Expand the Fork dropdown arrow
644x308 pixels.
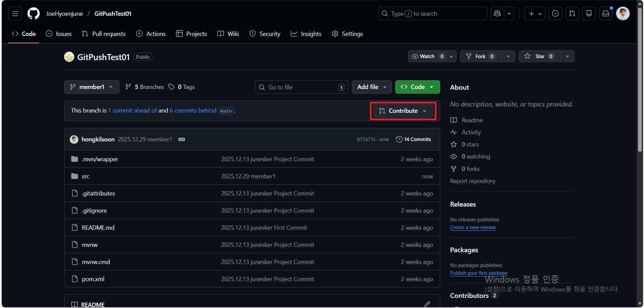508,56
